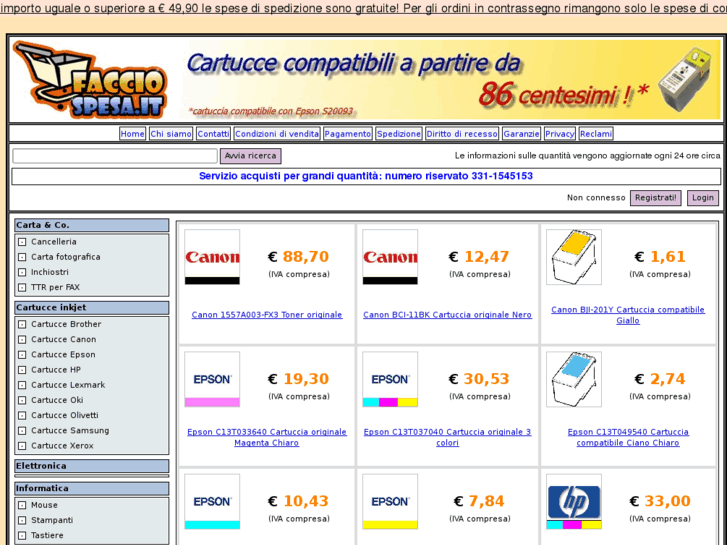This screenshot has height=545, width=727.
Task: Open Canon BJI-201Y Cartuccia compatibile Giallo link
Action: pyautogui.click(x=628, y=315)
